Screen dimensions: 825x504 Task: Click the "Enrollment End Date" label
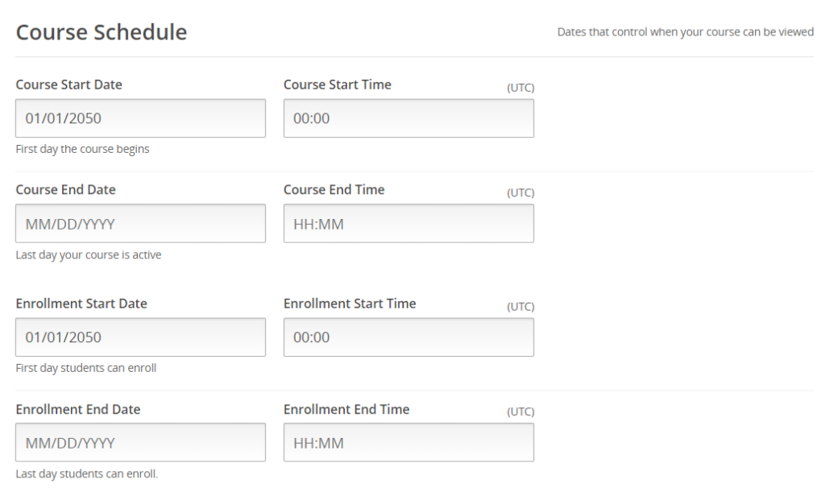tap(78, 409)
